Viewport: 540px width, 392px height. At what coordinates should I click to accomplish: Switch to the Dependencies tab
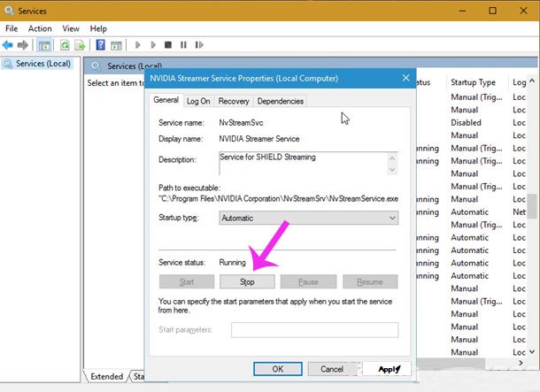click(281, 101)
